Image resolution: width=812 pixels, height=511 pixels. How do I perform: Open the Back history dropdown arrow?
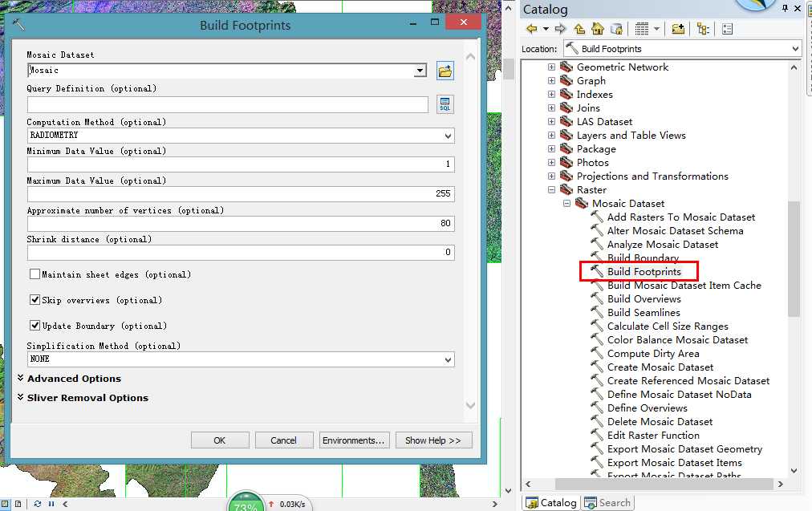(546, 29)
